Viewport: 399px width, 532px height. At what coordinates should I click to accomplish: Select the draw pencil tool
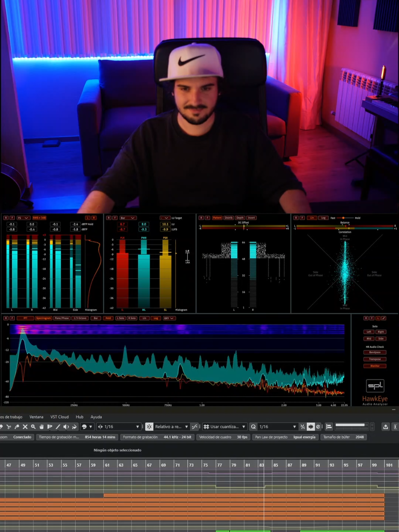click(x=58, y=427)
